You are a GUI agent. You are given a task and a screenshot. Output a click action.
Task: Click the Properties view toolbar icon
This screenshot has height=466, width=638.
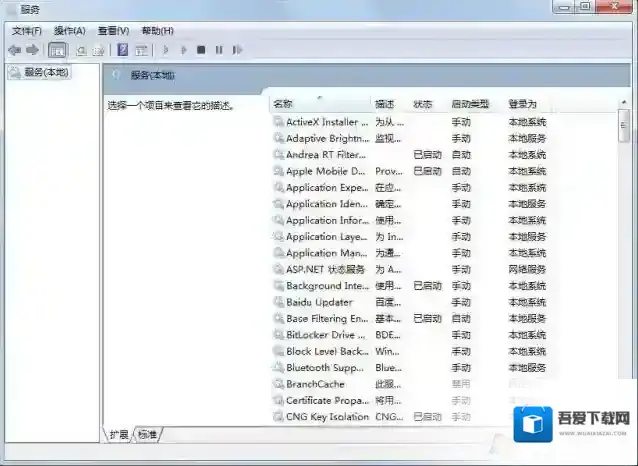[141, 50]
